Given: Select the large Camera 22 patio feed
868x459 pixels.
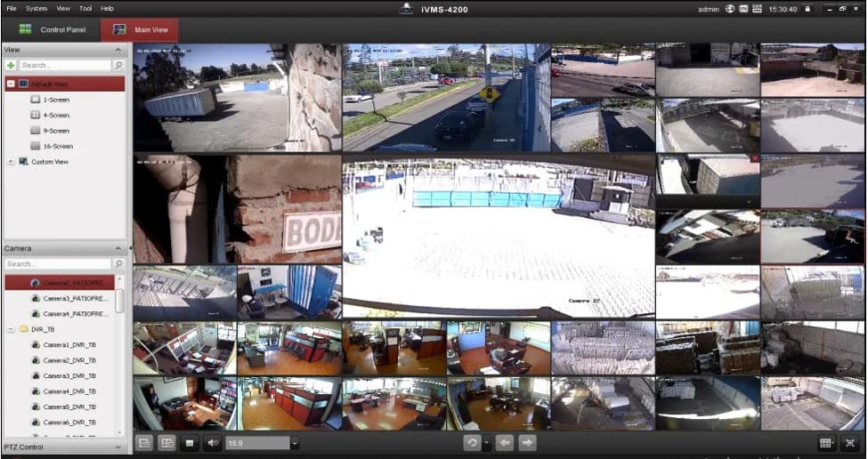Looking at the screenshot, I should point(499,237).
